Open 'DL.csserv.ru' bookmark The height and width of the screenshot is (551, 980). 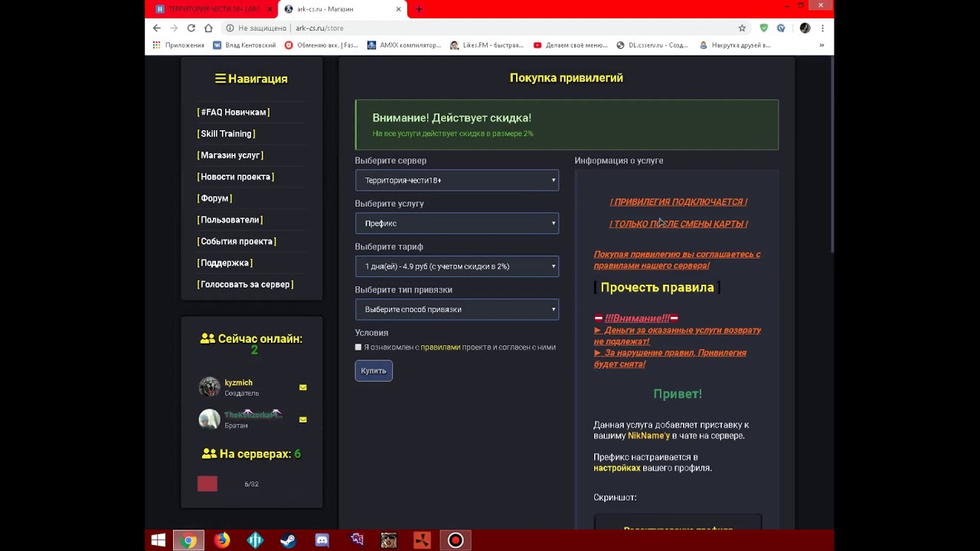coord(652,45)
